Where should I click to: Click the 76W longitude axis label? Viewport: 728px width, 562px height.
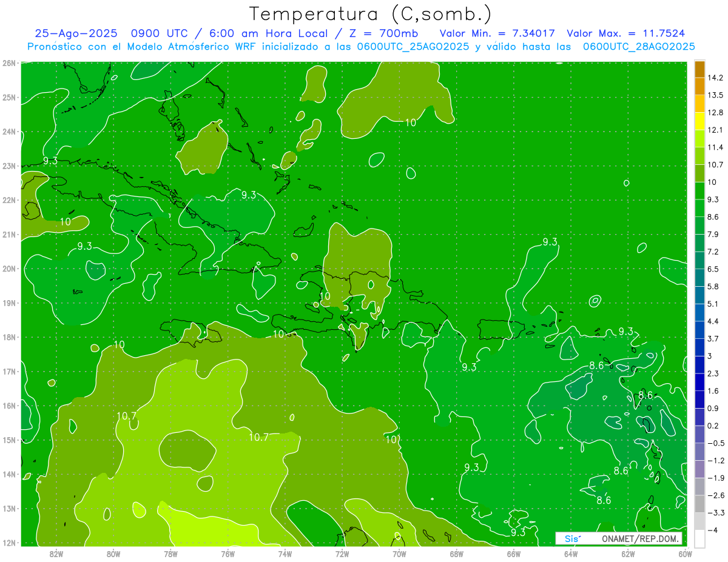click(x=227, y=554)
